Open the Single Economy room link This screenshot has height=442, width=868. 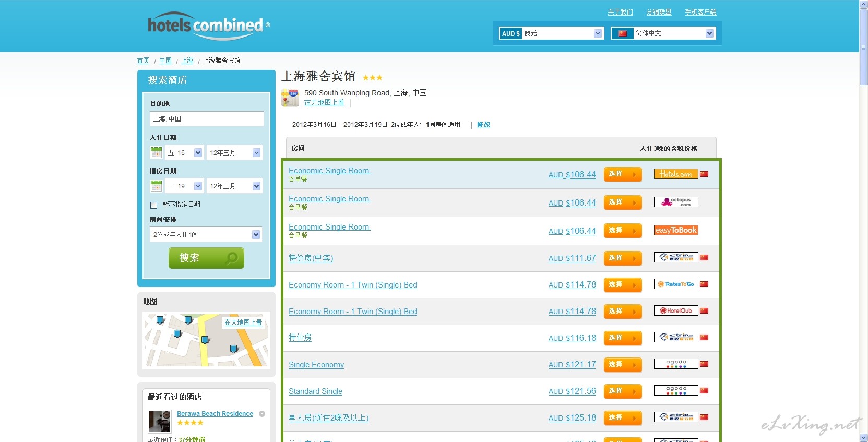pos(316,365)
